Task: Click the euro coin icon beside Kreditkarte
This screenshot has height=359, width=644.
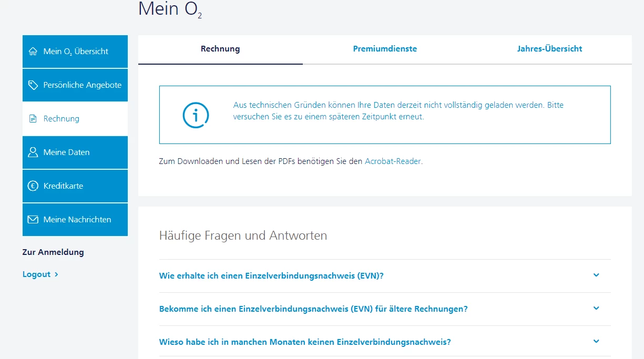Action: tap(33, 186)
